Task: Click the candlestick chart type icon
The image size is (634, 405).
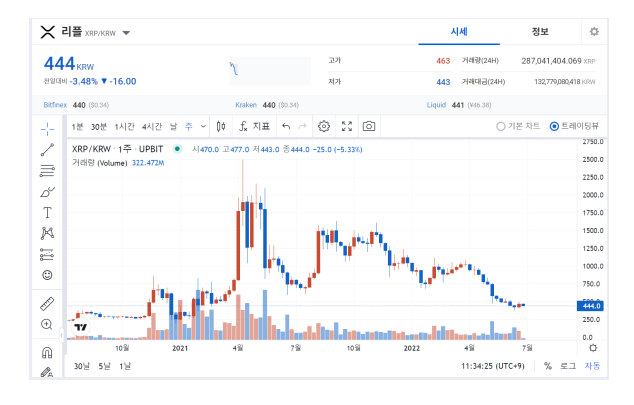Action: pyautogui.click(x=221, y=127)
